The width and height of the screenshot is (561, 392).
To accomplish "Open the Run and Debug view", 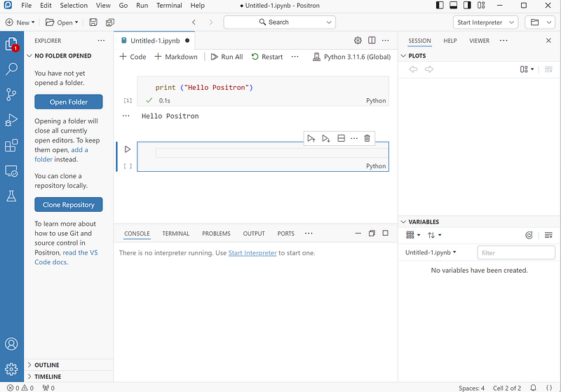I will [x=11, y=120].
